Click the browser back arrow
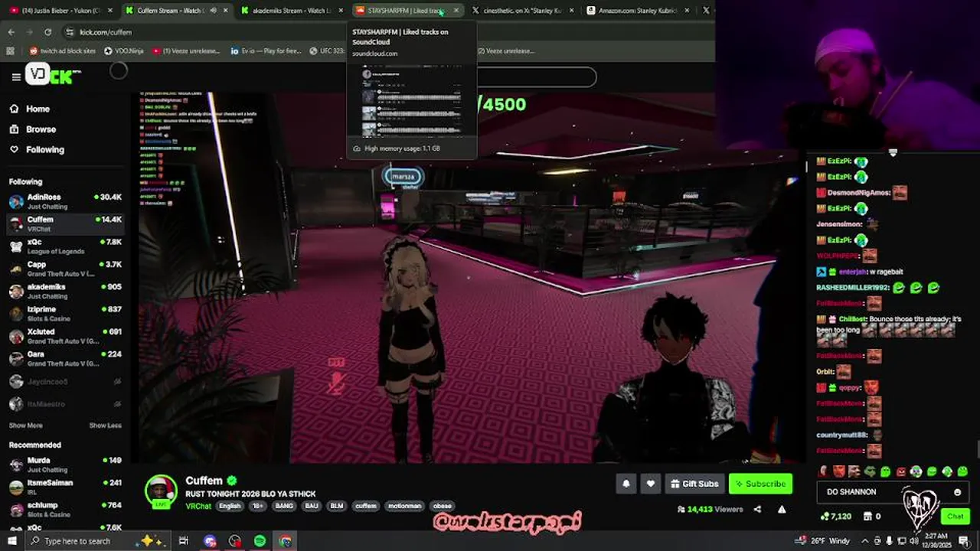The width and height of the screenshot is (980, 551). click(11, 32)
